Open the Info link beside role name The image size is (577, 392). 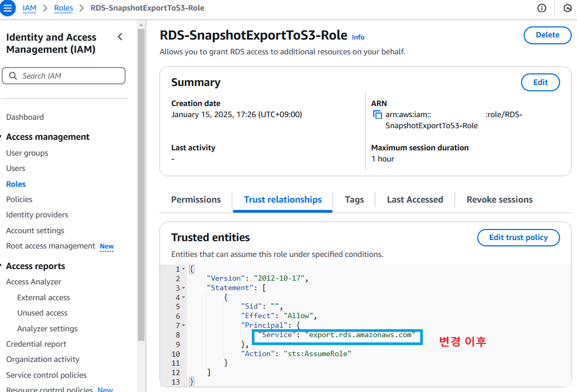point(358,37)
